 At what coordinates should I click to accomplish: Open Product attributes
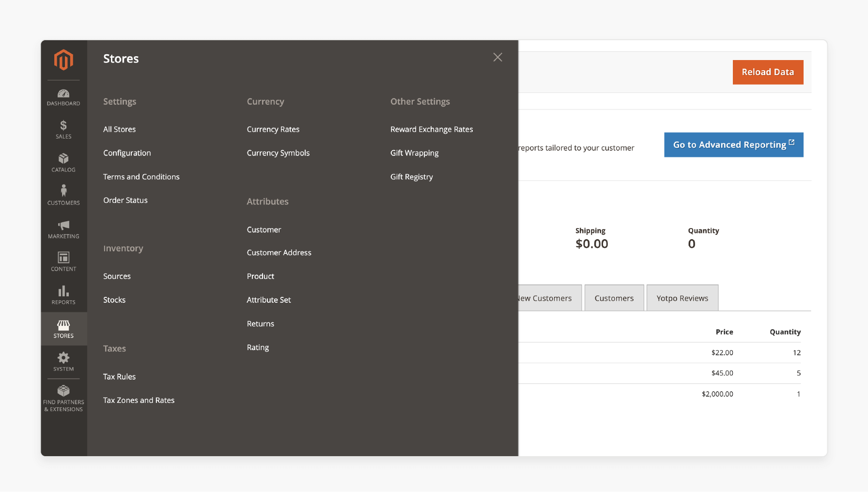click(x=260, y=277)
